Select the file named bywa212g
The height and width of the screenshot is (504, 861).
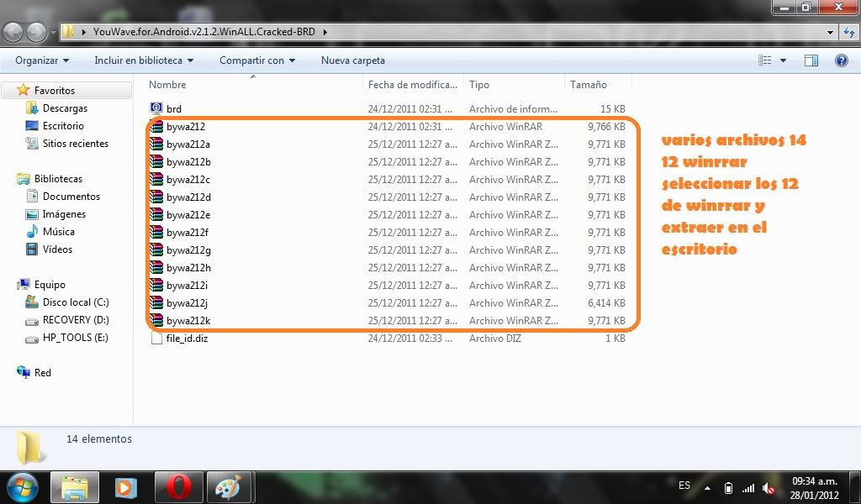pos(188,250)
